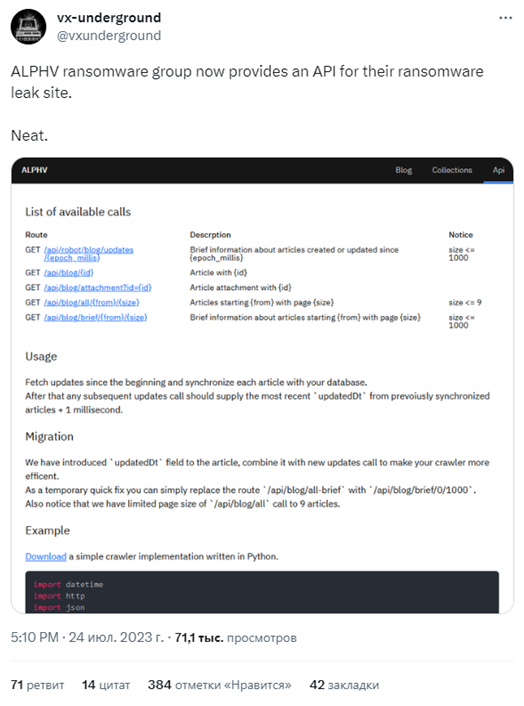Open the /api/blog/{id} route link
Screen dimensions: 524x706
pos(68,273)
